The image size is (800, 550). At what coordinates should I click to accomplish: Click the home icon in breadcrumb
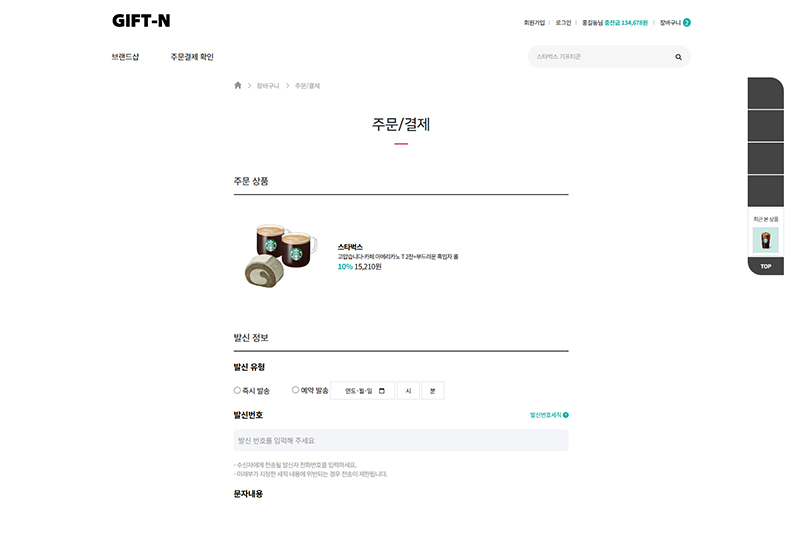pyautogui.click(x=237, y=85)
